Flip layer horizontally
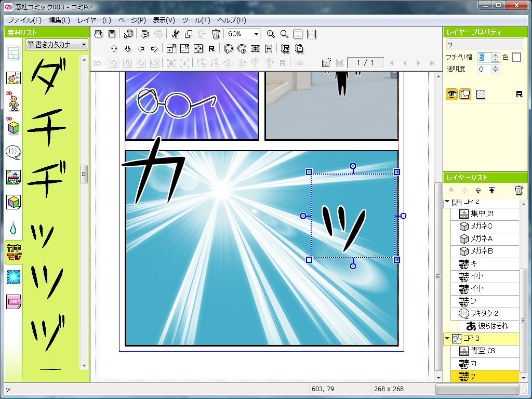532x399 pixels. point(269,49)
